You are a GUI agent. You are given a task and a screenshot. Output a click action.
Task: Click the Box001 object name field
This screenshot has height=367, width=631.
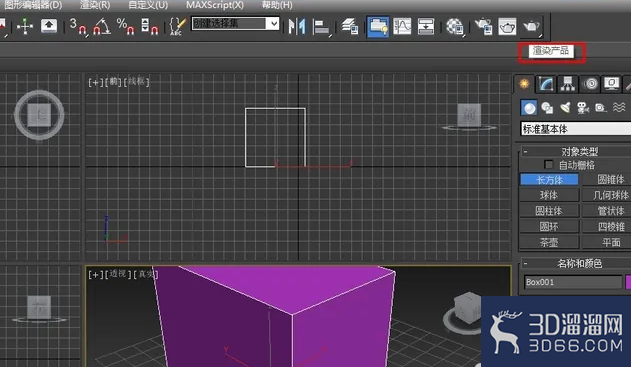[573, 282]
